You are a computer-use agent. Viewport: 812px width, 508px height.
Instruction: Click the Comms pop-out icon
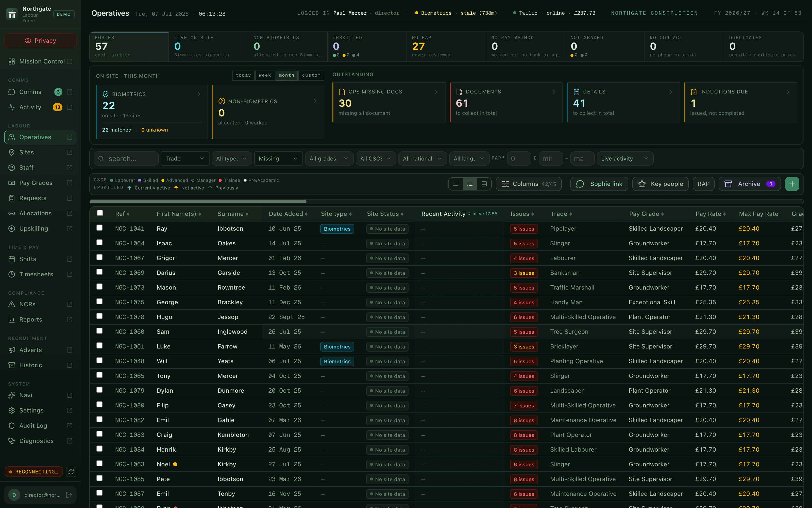(70, 92)
